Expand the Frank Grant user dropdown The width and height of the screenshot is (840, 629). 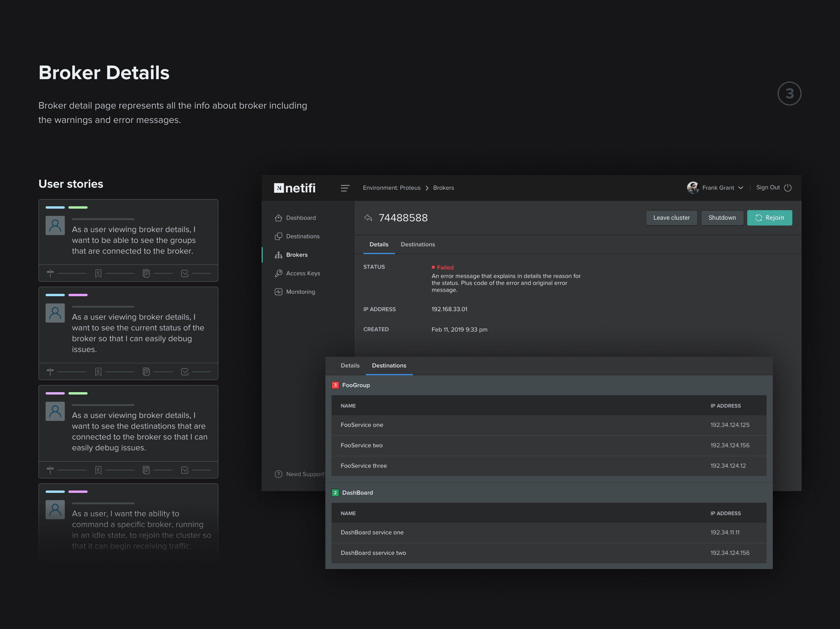pyautogui.click(x=740, y=188)
